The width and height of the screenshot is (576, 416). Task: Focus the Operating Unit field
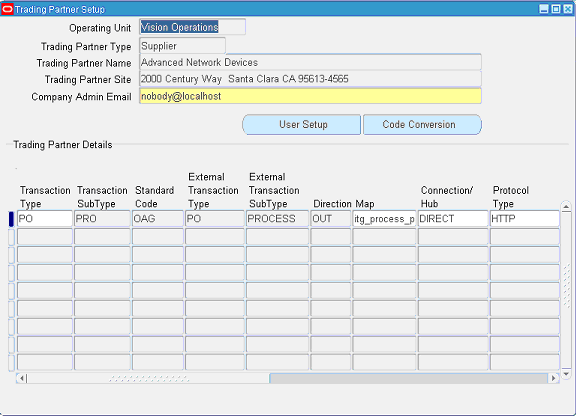192,27
